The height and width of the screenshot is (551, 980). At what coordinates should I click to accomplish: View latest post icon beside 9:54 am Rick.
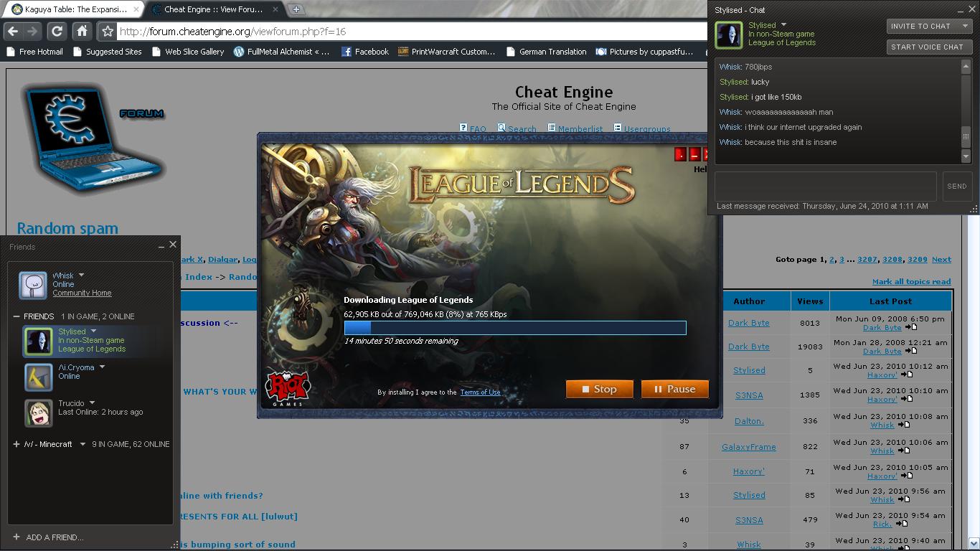coord(901,524)
